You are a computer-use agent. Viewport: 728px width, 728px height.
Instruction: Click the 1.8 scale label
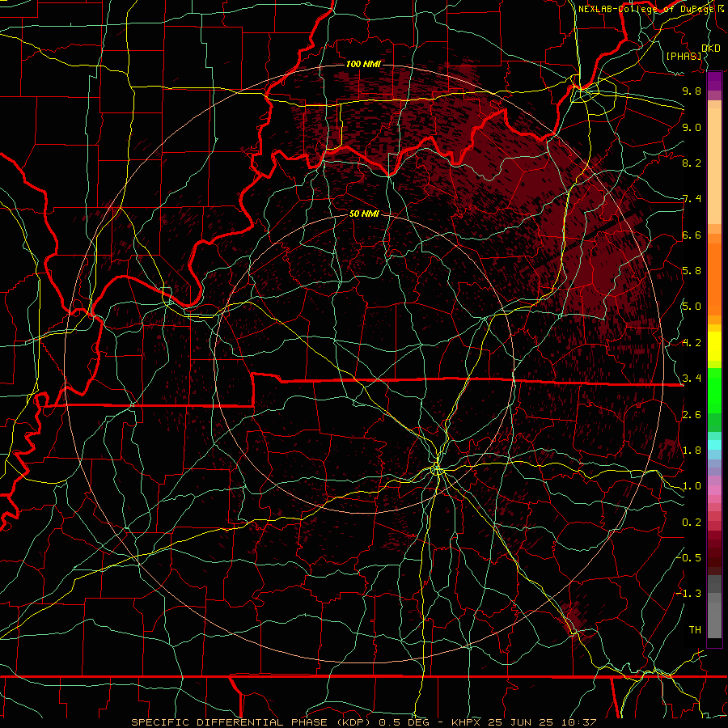(x=692, y=451)
